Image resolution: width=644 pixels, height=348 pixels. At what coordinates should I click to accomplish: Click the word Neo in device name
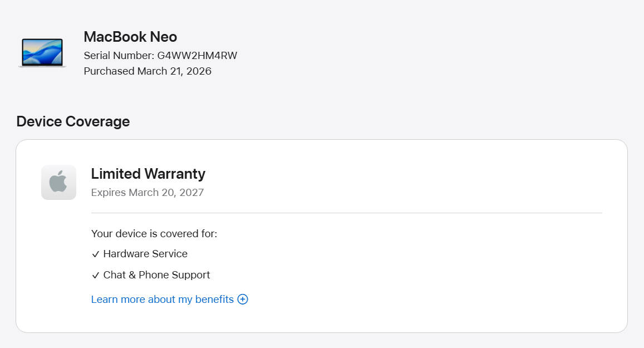pyautogui.click(x=164, y=37)
